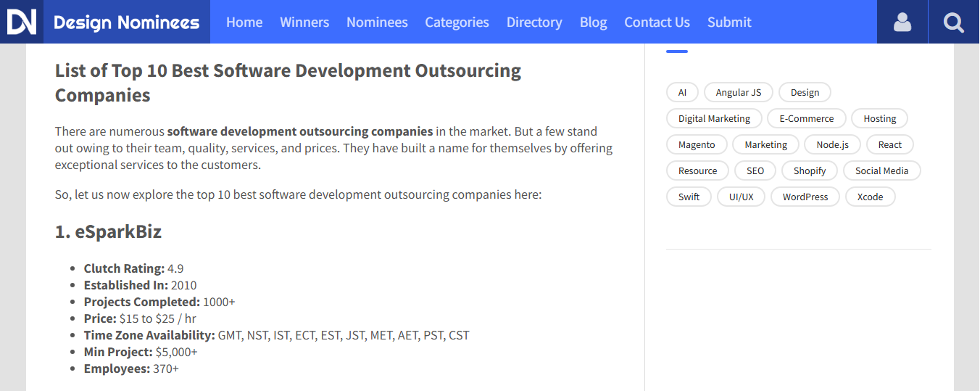Click the 'Min Project: $5,000+' line

click(x=141, y=352)
